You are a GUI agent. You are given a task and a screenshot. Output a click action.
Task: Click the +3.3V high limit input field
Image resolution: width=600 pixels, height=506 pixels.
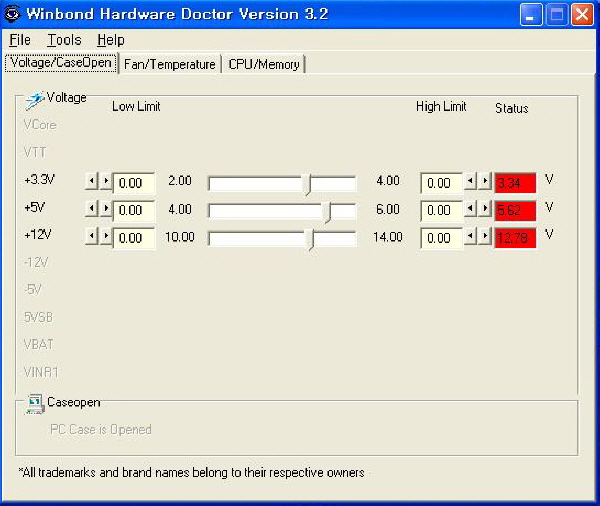(x=442, y=183)
